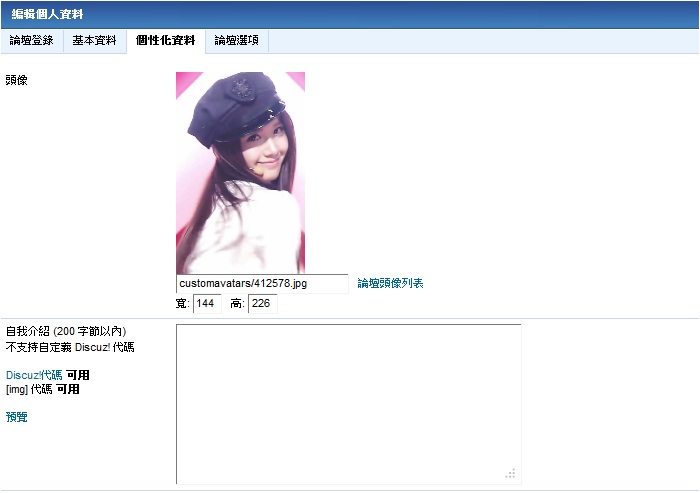The image size is (700, 493).
Task: Go to the 論壇選項 tab
Action: coord(237,41)
